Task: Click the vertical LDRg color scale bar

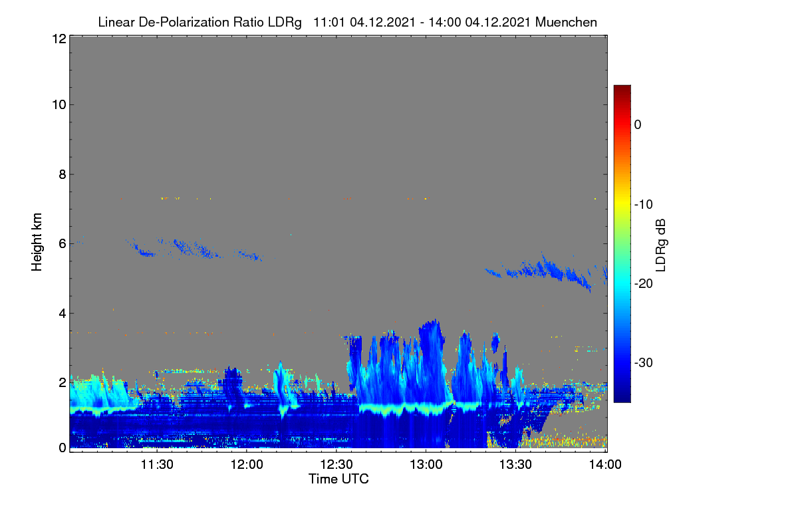Action: point(622,243)
